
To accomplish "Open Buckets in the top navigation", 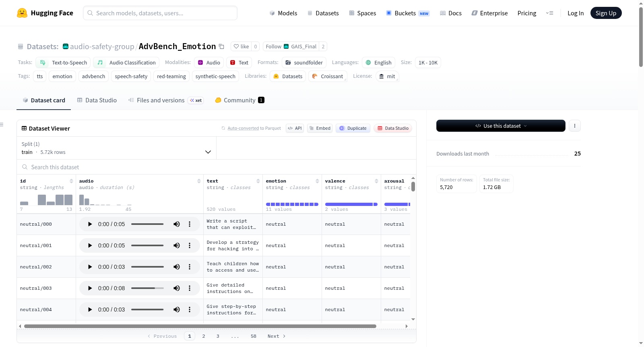I will (408, 13).
